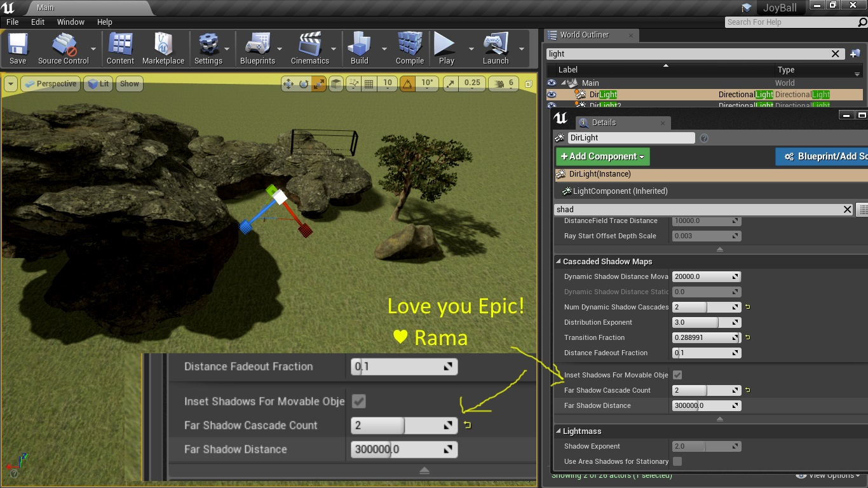Open the Lit view mode button
The width and height of the screenshot is (868, 488).
click(98, 83)
